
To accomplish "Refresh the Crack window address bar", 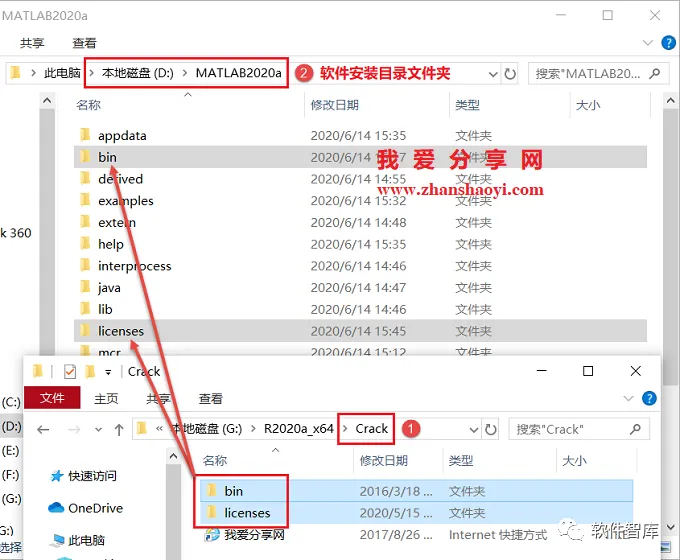I will click(x=490, y=430).
